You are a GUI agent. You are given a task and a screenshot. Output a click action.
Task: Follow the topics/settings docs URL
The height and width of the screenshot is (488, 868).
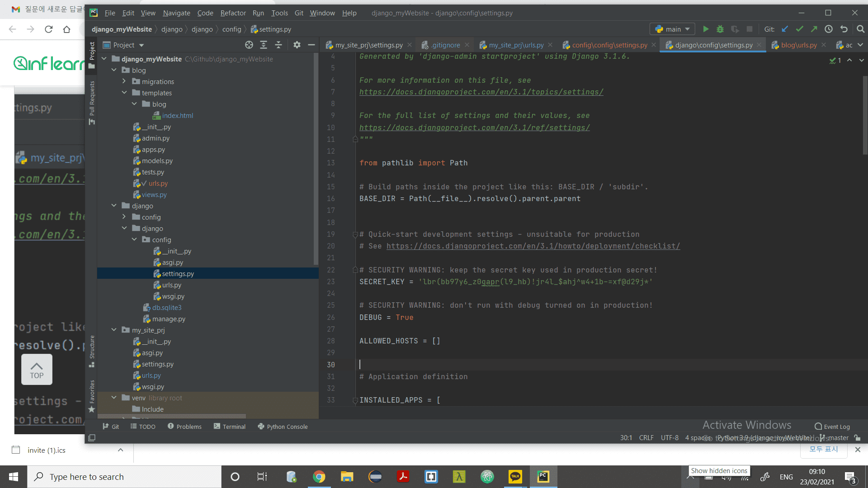click(481, 92)
